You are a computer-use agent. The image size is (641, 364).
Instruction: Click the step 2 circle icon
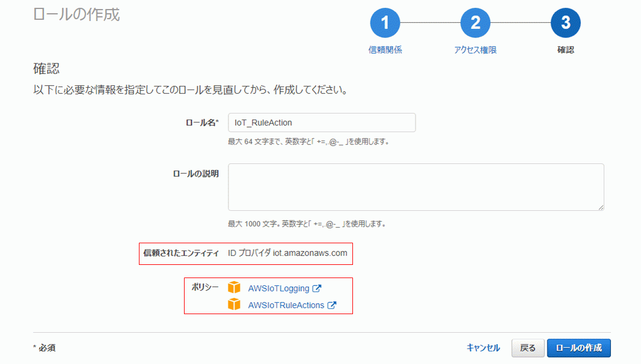coord(475,23)
